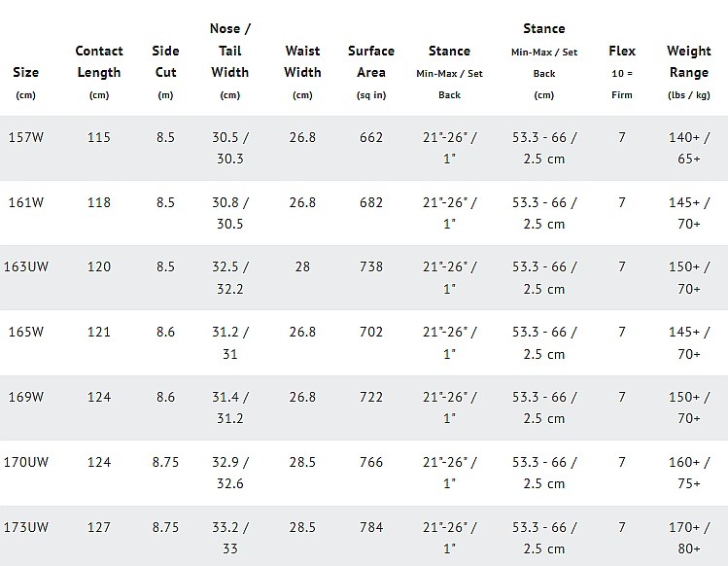Image resolution: width=728 pixels, height=566 pixels.
Task: Click the 173UW size row label
Action: [31, 526]
